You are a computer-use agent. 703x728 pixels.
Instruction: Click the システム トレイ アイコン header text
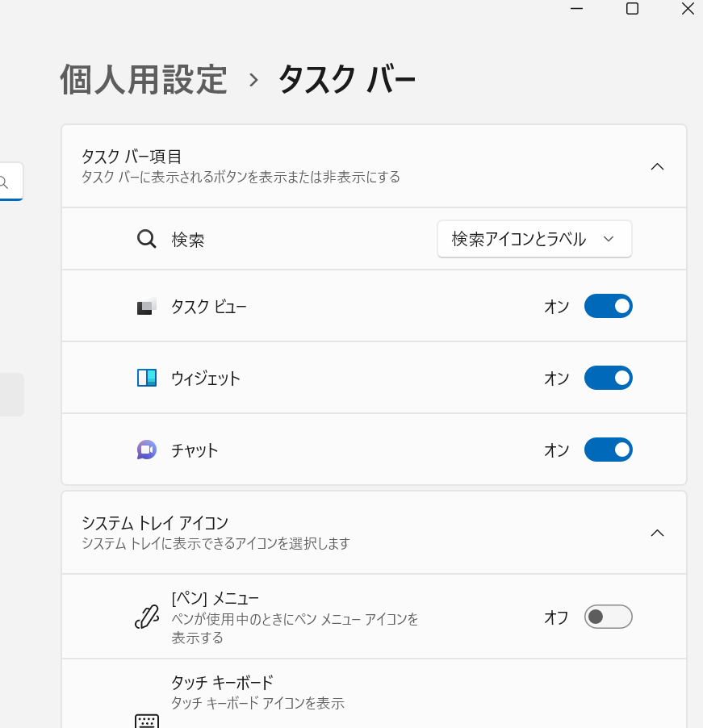tap(155, 523)
